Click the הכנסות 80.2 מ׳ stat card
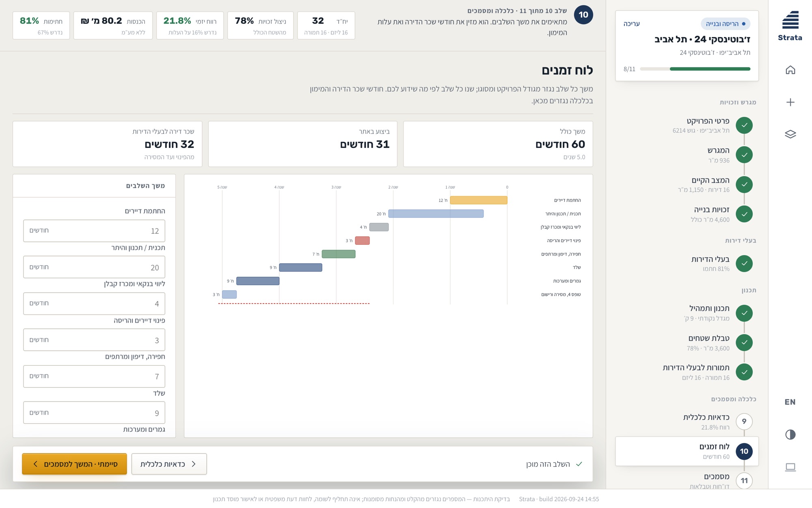The width and height of the screenshot is (812, 508). click(x=113, y=26)
